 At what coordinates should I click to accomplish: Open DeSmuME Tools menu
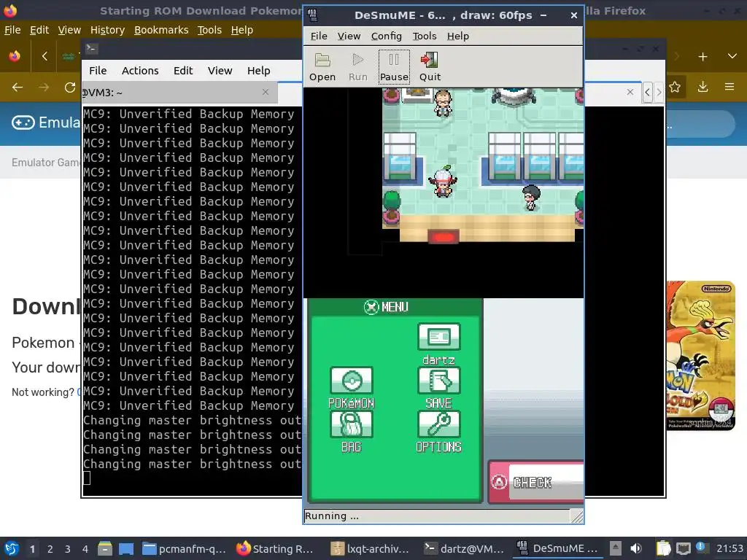pyautogui.click(x=425, y=36)
